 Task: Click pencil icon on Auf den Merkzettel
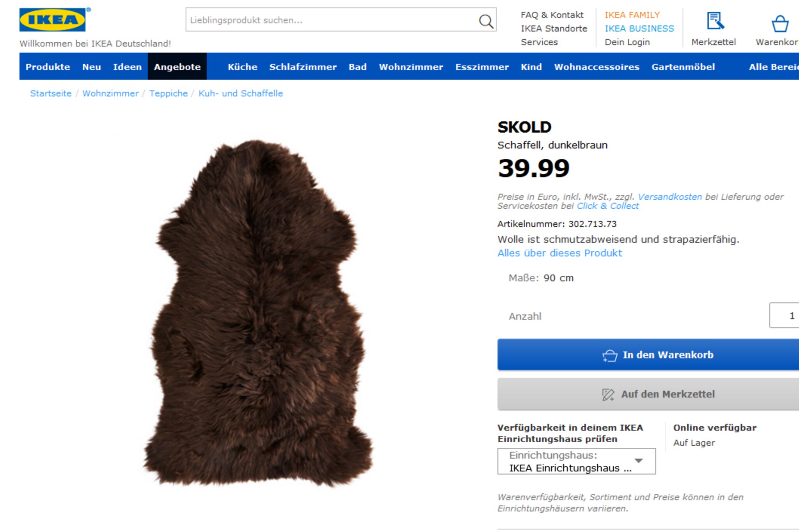[608, 395]
